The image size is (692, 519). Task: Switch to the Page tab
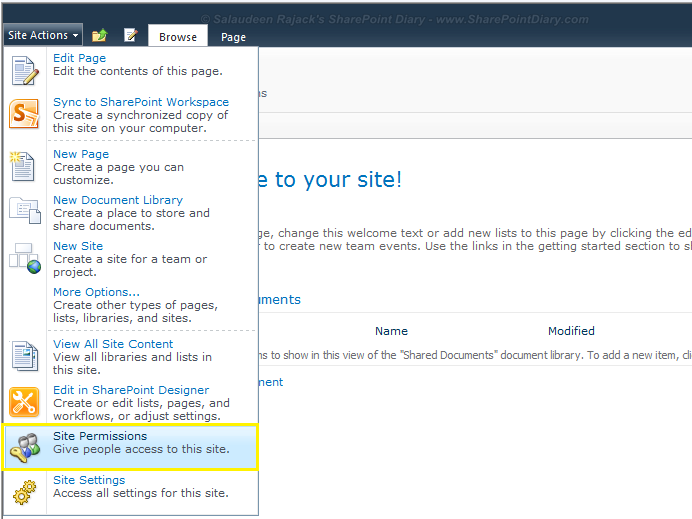click(x=233, y=37)
